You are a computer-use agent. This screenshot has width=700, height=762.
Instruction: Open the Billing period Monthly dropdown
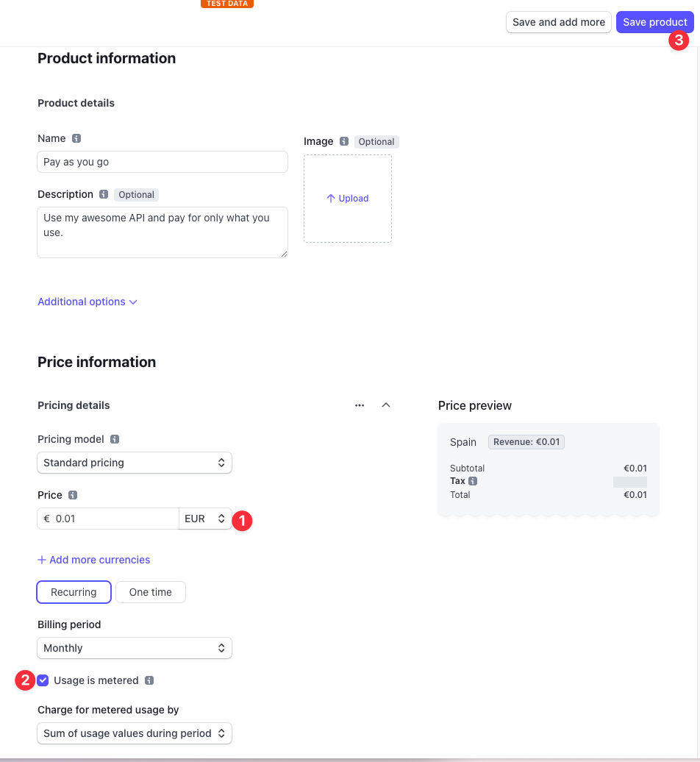pyautogui.click(x=135, y=648)
